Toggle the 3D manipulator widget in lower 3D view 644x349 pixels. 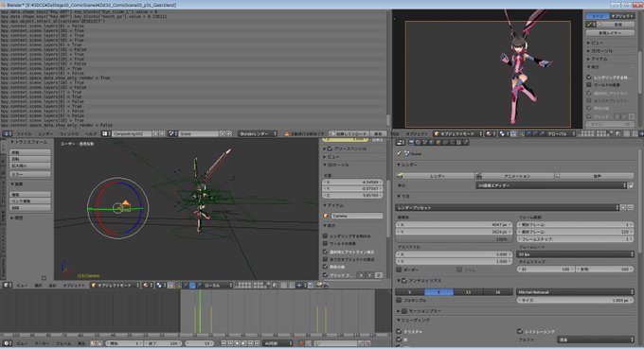pyautogui.click(x=177, y=285)
